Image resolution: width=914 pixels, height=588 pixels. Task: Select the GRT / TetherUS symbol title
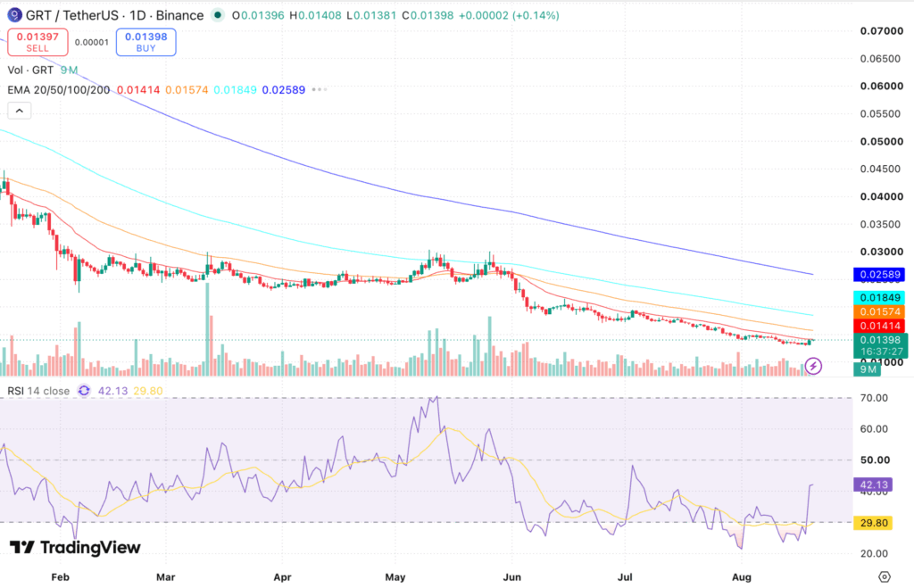click(115, 15)
